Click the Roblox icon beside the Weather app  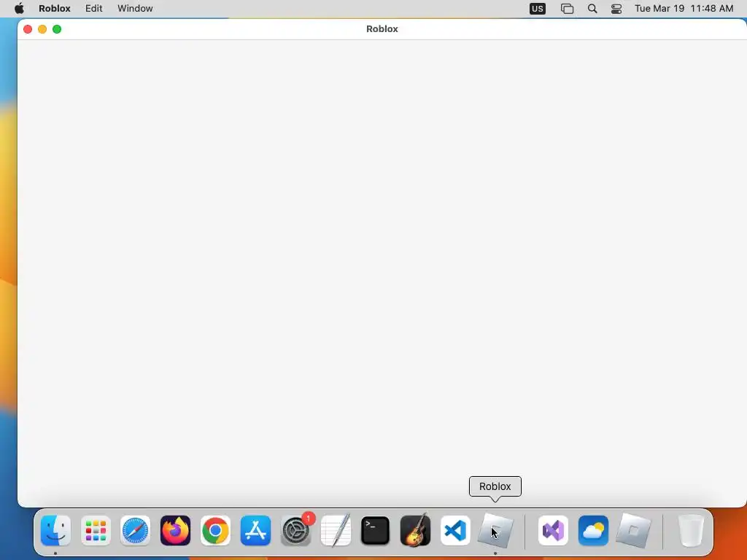(x=633, y=530)
